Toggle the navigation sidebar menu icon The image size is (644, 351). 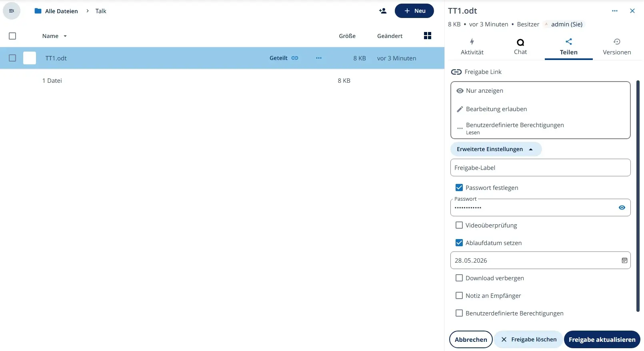point(12,11)
